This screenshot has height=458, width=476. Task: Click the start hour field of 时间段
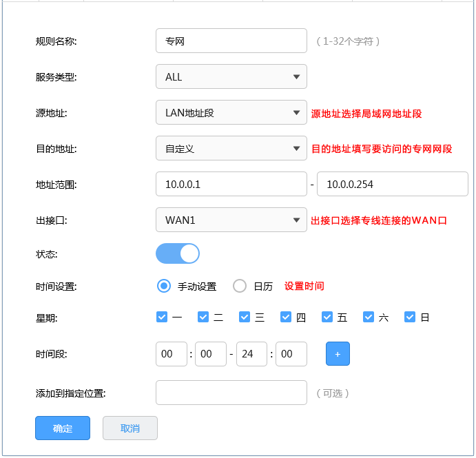tap(172, 354)
